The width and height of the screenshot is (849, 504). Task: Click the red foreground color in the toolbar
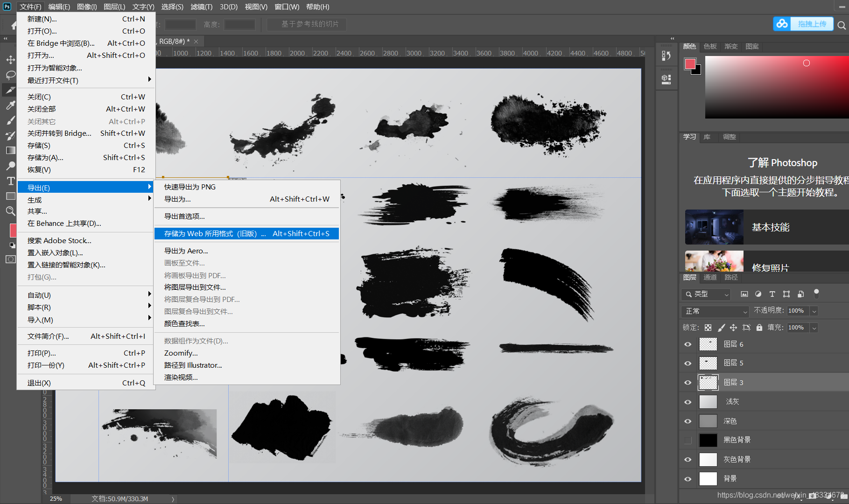tap(13, 230)
